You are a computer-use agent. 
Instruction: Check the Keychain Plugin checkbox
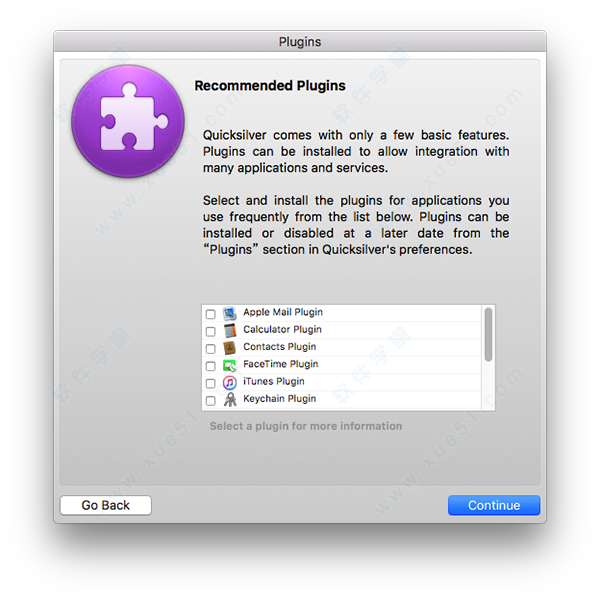[210, 401]
